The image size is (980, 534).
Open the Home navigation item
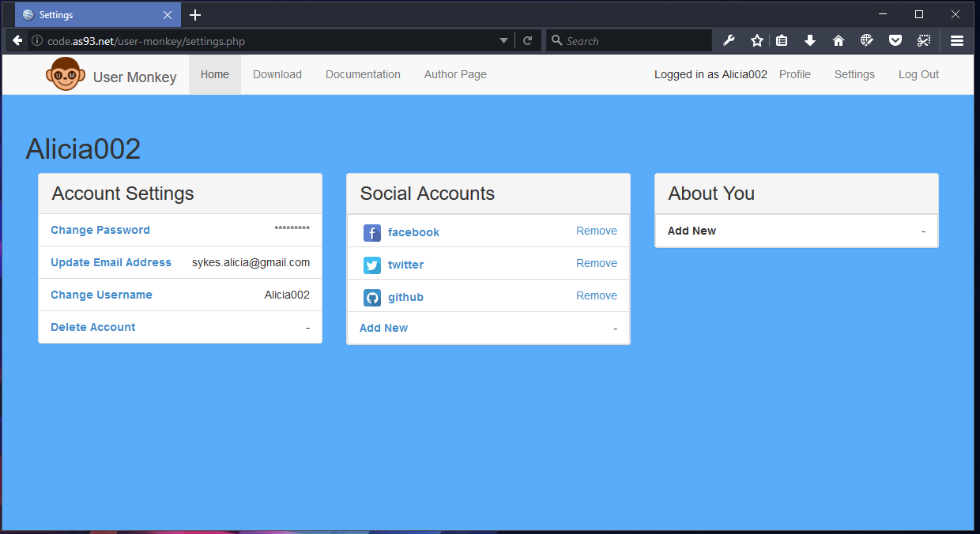[215, 74]
